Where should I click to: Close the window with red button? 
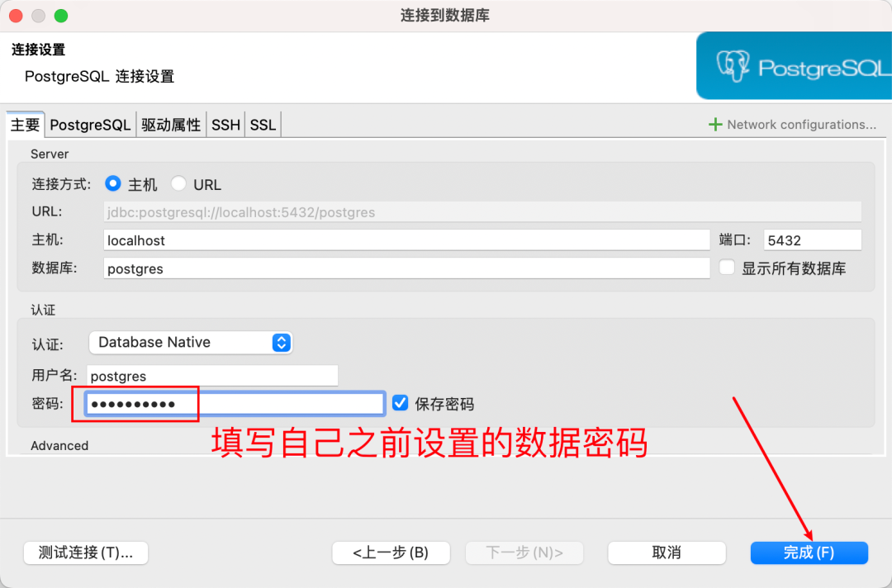pyautogui.click(x=16, y=16)
